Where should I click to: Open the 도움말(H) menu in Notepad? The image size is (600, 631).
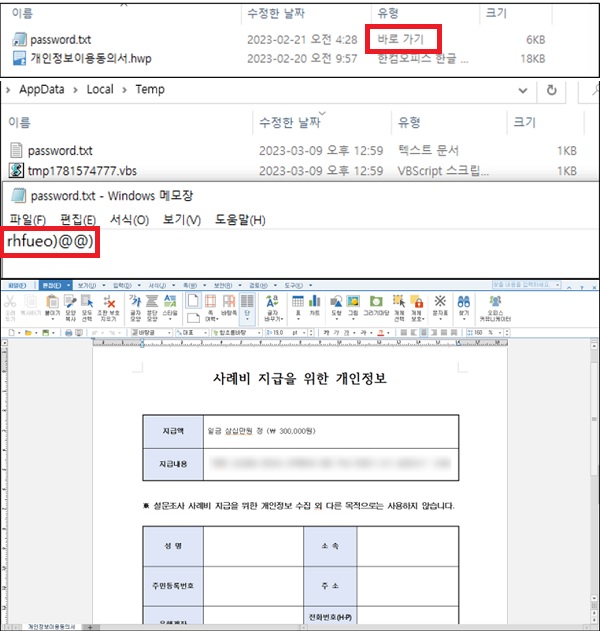pos(240,220)
